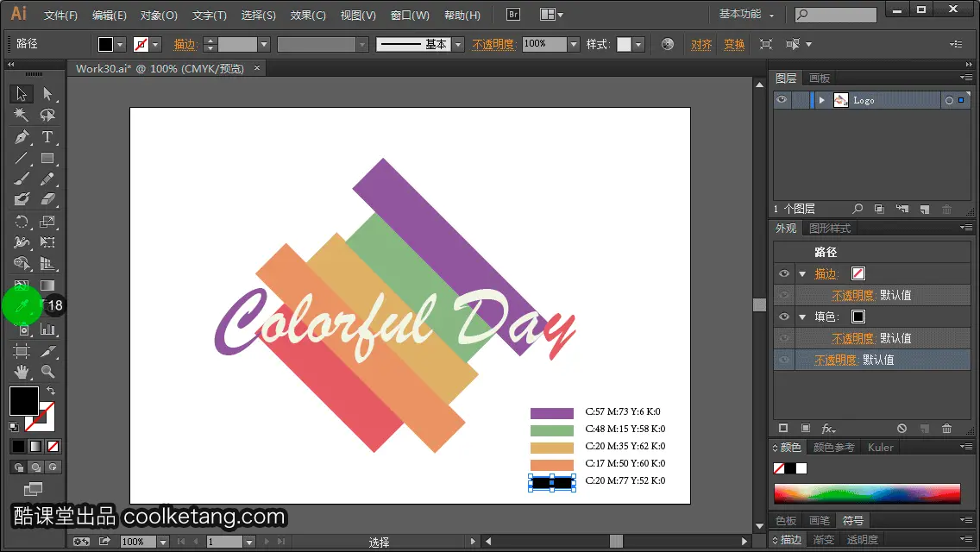
Task: Select the Perspective Grid tool
Action: [x=47, y=263]
